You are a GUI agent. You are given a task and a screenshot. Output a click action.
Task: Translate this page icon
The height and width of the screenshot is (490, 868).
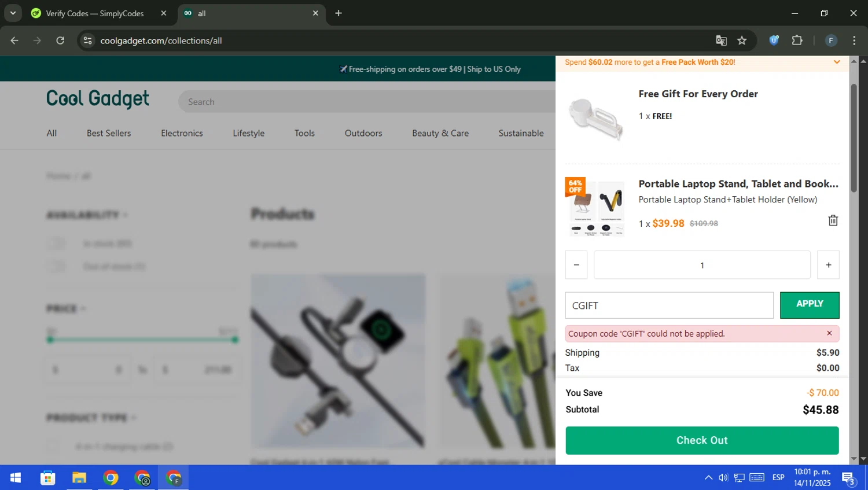point(721,40)
